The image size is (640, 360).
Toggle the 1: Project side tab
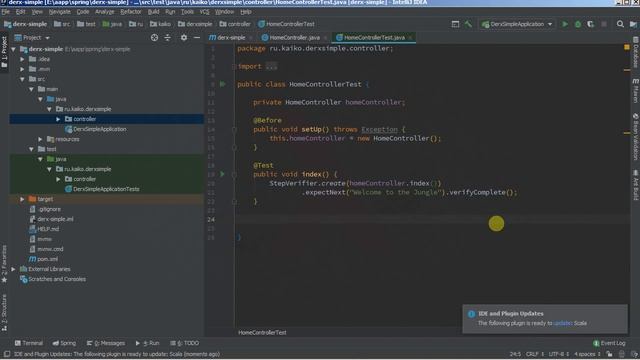point(4,52)
